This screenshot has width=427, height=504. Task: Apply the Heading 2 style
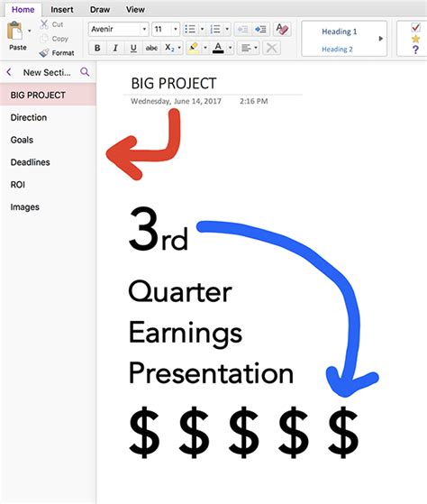(x=337, y=50)
